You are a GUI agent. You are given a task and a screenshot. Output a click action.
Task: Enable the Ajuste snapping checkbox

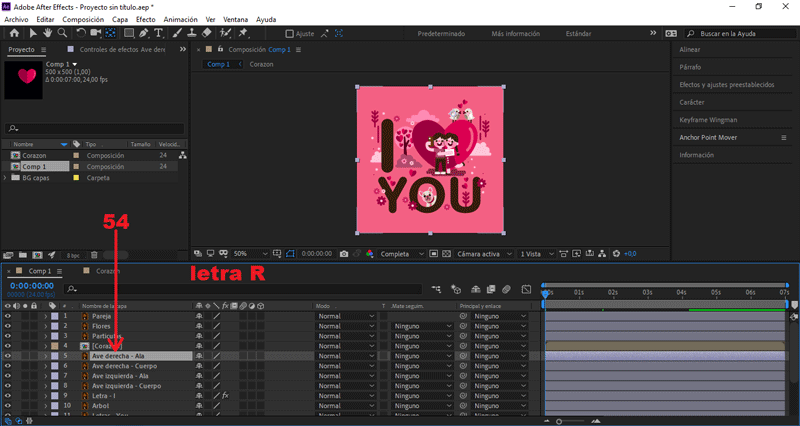(x=290, y=33)
